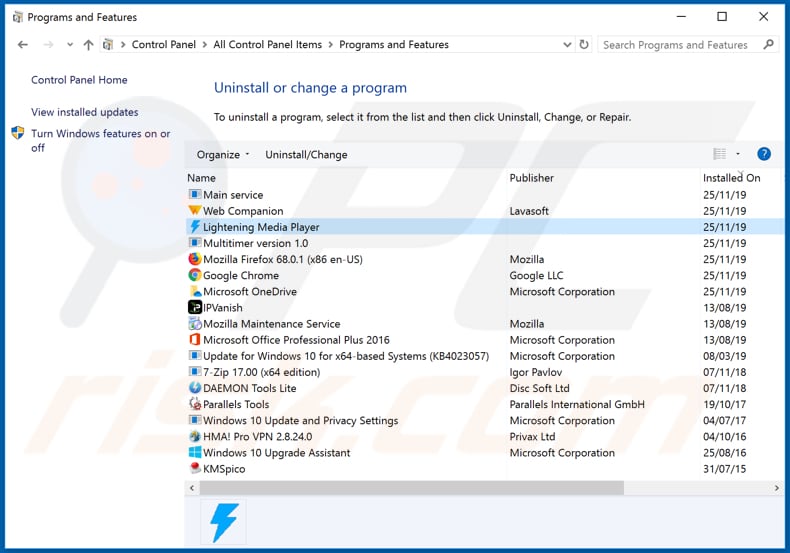
Task: Click the Main service program icon
Action: pos(194,194)
